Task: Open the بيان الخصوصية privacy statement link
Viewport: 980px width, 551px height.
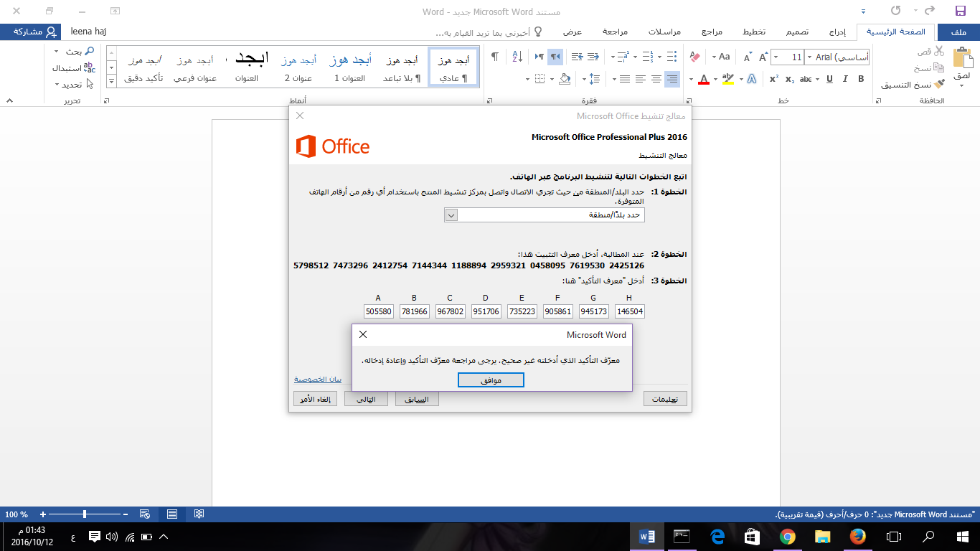Action: click(318, 379)
